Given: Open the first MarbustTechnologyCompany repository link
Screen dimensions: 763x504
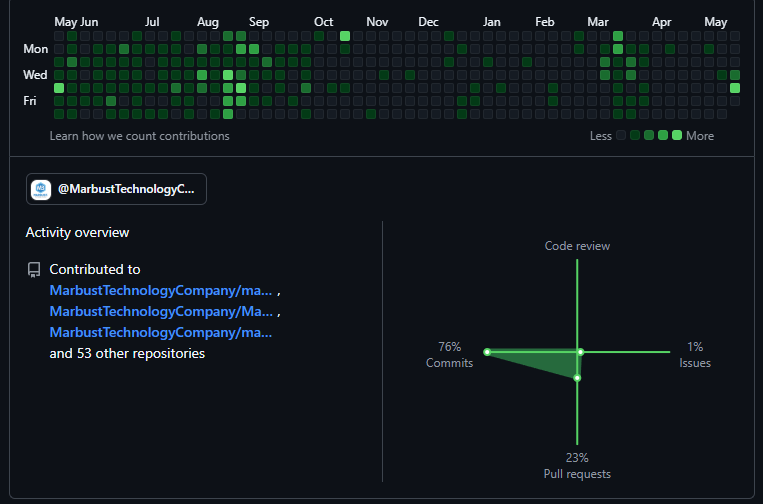Looking at the screenshot, I should point(160,290).
